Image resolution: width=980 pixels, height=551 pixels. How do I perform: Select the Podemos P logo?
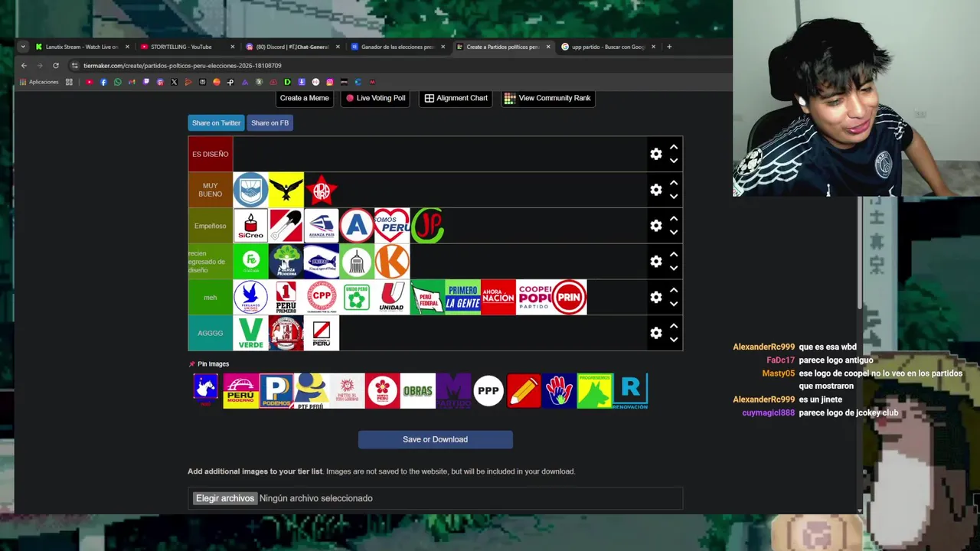(x=276, y=391)
